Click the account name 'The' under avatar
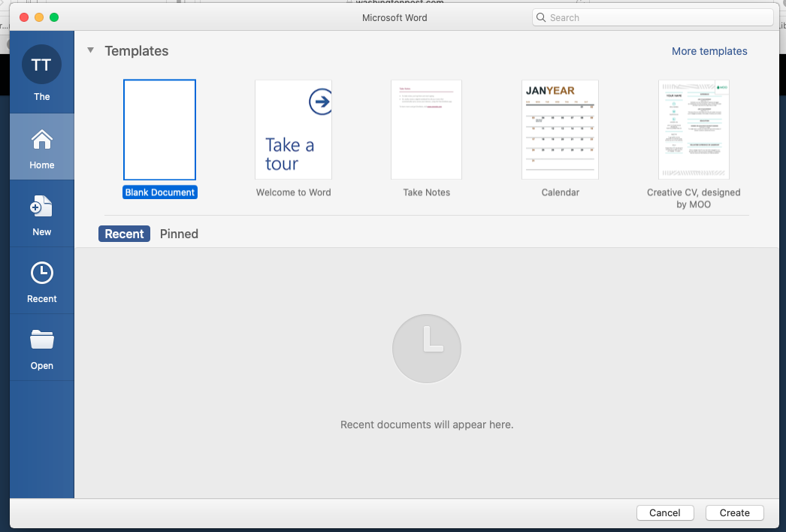 (41, 96)
